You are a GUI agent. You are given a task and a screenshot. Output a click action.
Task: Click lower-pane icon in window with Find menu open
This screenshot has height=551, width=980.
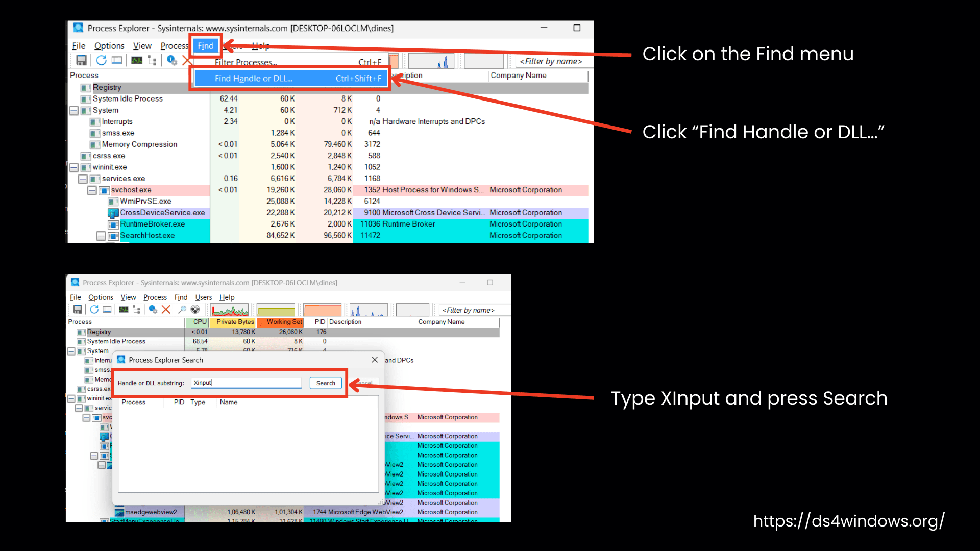[x=117, y=61]
